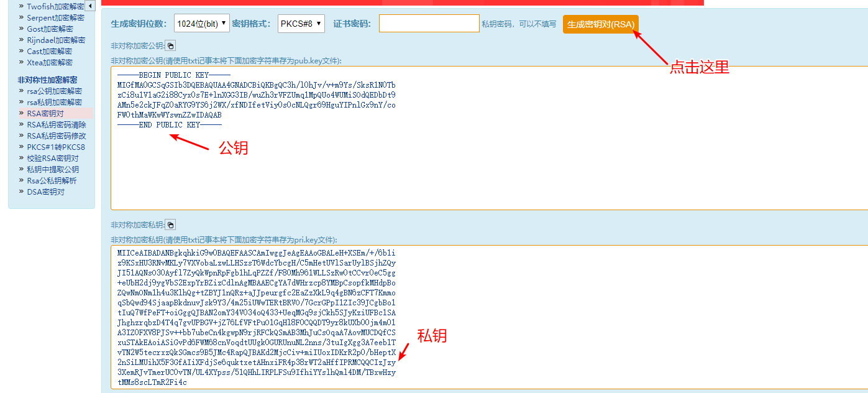Open Xtea加密解密 in the sidebar
Viewport: 868px width, 393px height.
[50, 62]
